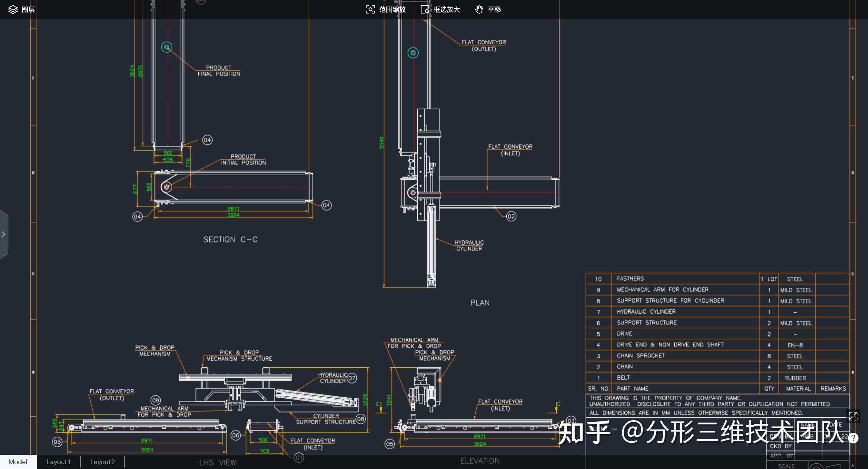Click the balloon callout 07 in LHS view
Image resolution: width=868 pixels, height=469 pixels.
coord(352,378)
